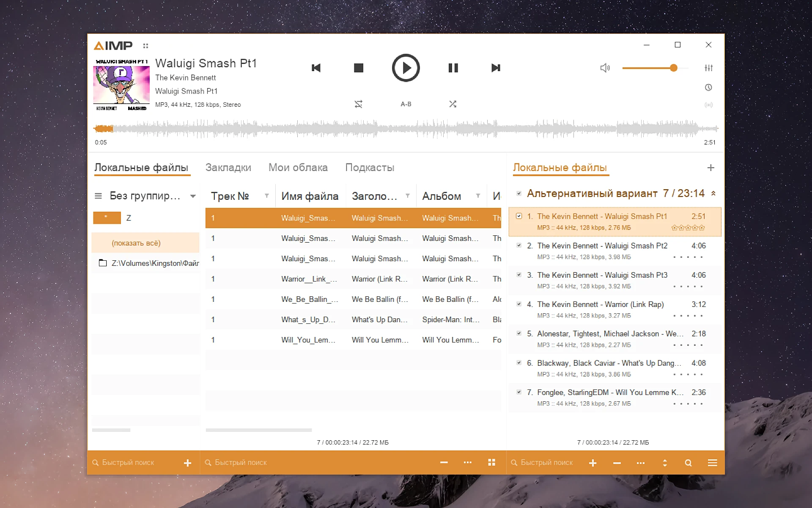812x508 pixels.
Task: Click the shuffle playback icon
Action: tap(453, 104)
